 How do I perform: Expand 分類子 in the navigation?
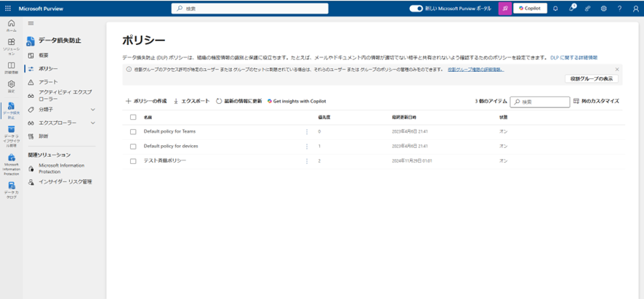pyautogui.click(x=92, y=110)
